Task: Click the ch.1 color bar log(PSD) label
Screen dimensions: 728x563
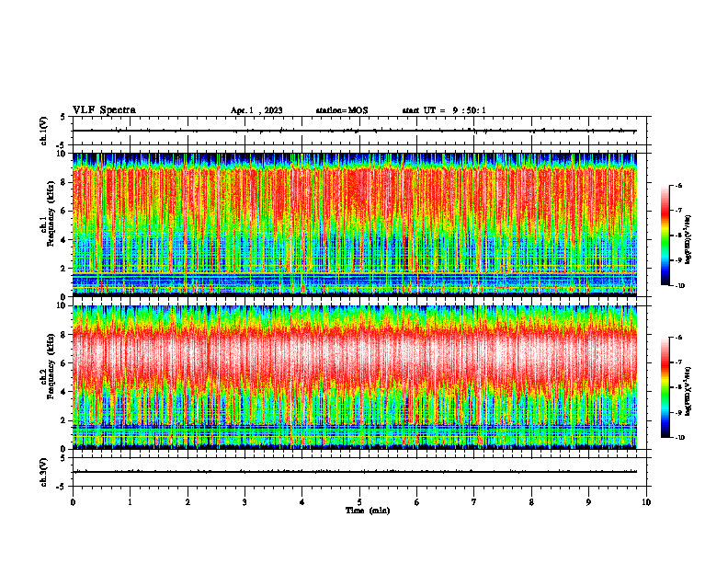Action: click(x=688, y=240)
